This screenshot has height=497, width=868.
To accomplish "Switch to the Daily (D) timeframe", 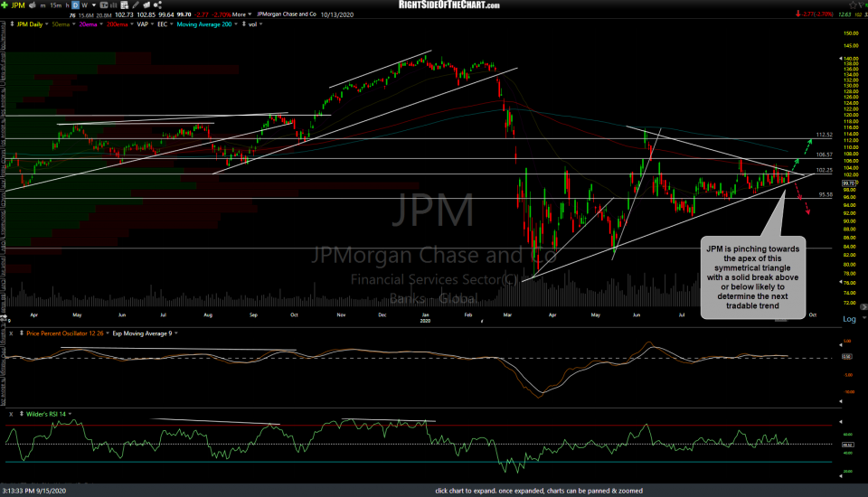I will [x=76, y=5].
